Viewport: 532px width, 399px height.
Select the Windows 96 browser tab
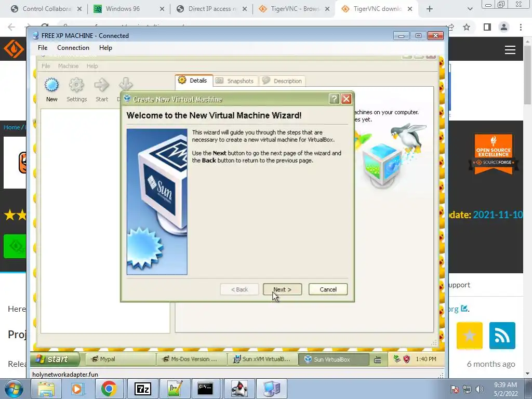pos(129,9)
